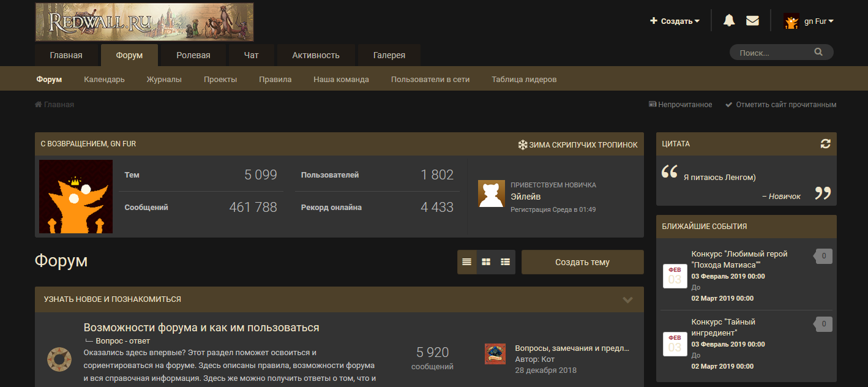The image size is (868, 387).
Task: Open Вопросы, замечания и предл... topic
Action: [572, 348]
